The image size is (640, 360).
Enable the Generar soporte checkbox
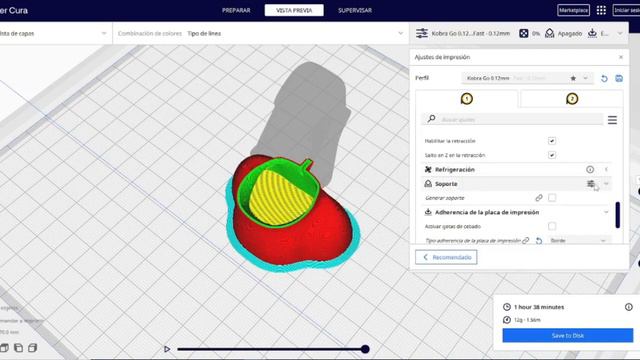(x=552, y=198)
